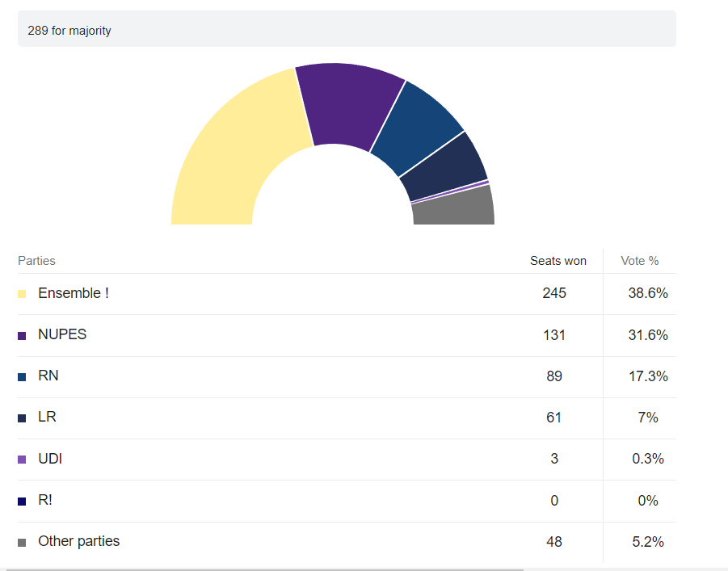This screenshot has width=728, height=571.
Task: Click the Seats won column header
Action: coord(558,261)
